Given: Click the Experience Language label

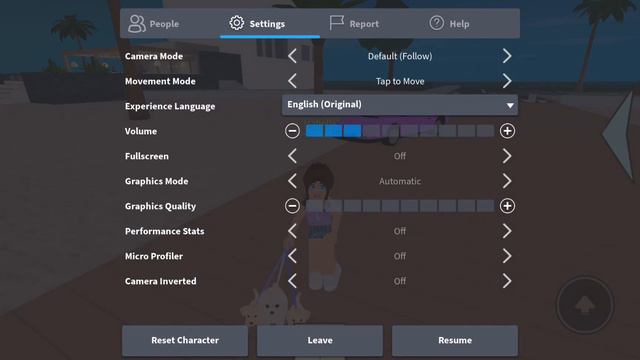Looking at the screenshot, I should click(x=170, y=107).
